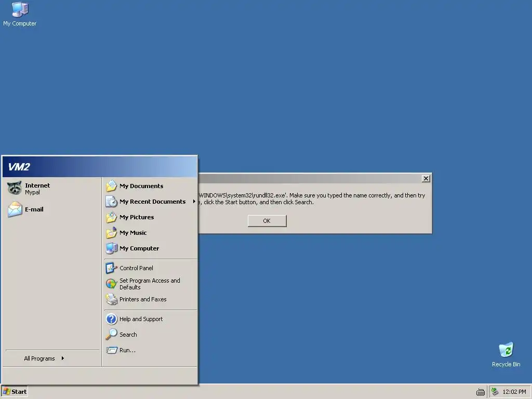
Task: Choose Search from Start menu
Action: coord(151,335)
